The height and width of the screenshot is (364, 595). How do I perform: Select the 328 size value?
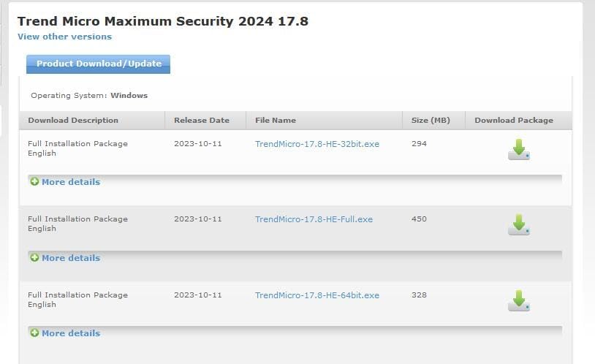coord(419,295)
